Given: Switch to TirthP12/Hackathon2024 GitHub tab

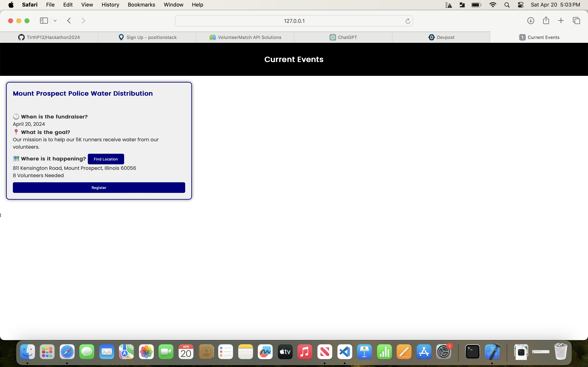Looking at the screenshot, I should [49, 37].
